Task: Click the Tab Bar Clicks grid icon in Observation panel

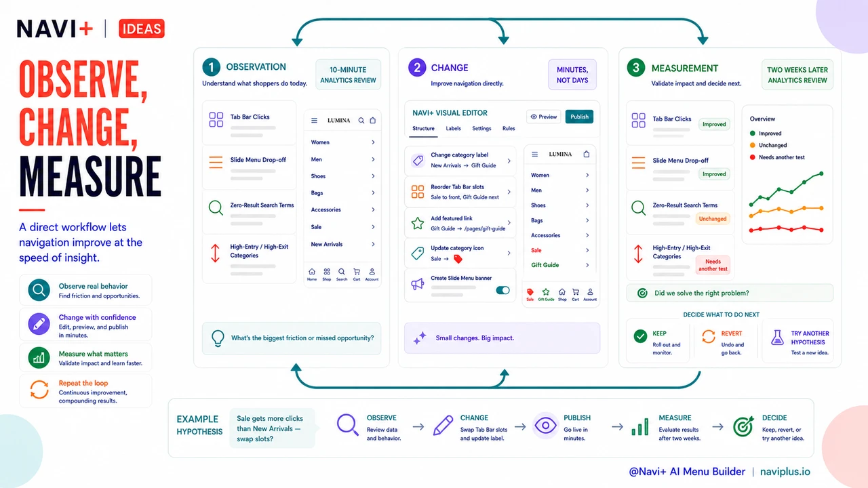Action: (216, 120)
